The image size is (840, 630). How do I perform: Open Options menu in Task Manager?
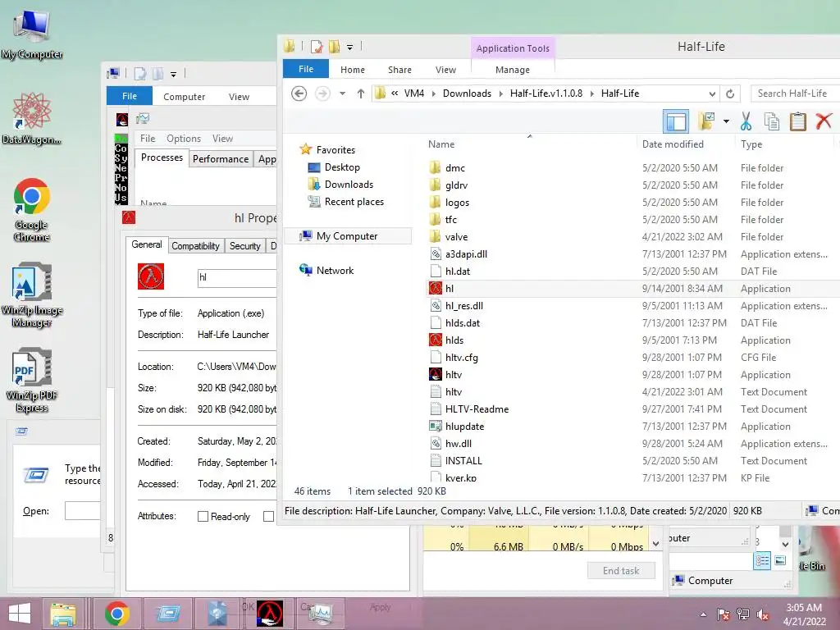coord(184,138)
